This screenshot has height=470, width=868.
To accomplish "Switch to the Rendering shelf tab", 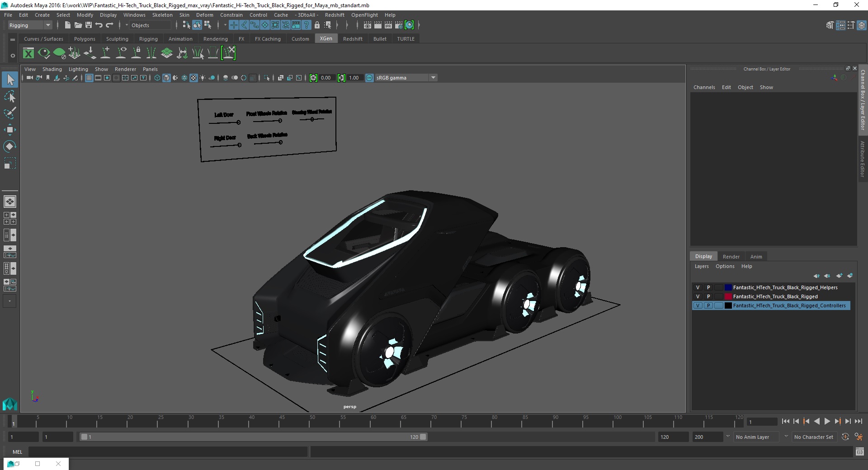I will pos(215,39).
